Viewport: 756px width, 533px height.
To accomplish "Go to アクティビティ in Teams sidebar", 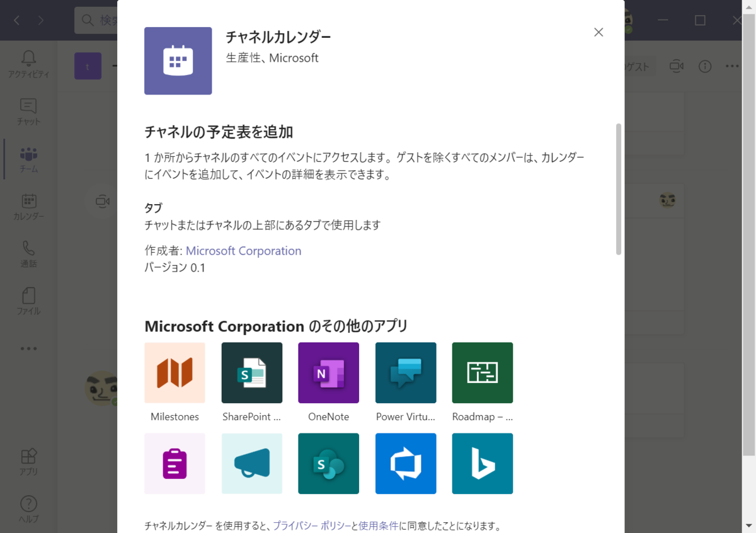I will pos(28,64).
